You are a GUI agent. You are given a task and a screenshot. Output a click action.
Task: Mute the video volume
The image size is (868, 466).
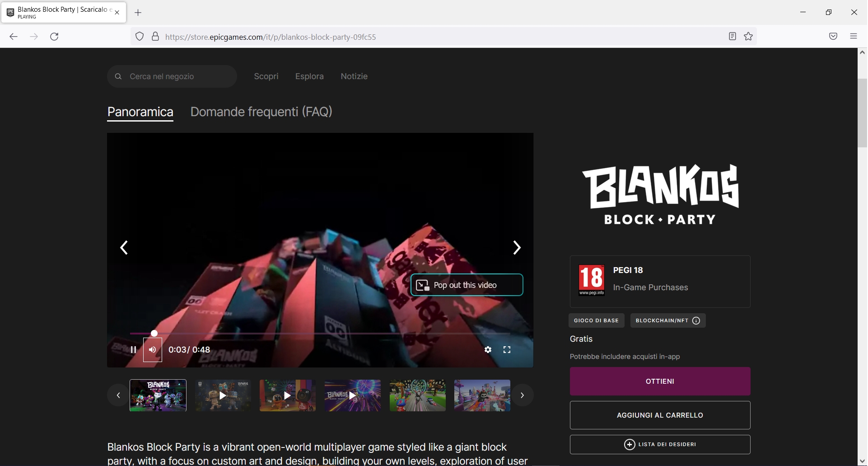pos(152,349)
